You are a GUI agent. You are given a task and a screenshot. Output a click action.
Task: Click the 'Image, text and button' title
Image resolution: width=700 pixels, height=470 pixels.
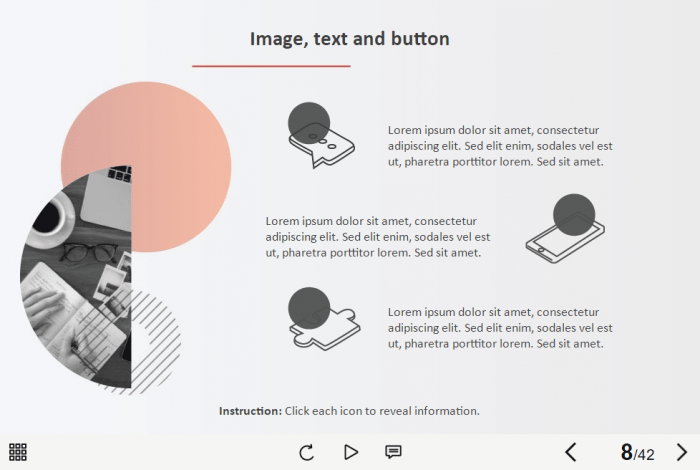349,39
